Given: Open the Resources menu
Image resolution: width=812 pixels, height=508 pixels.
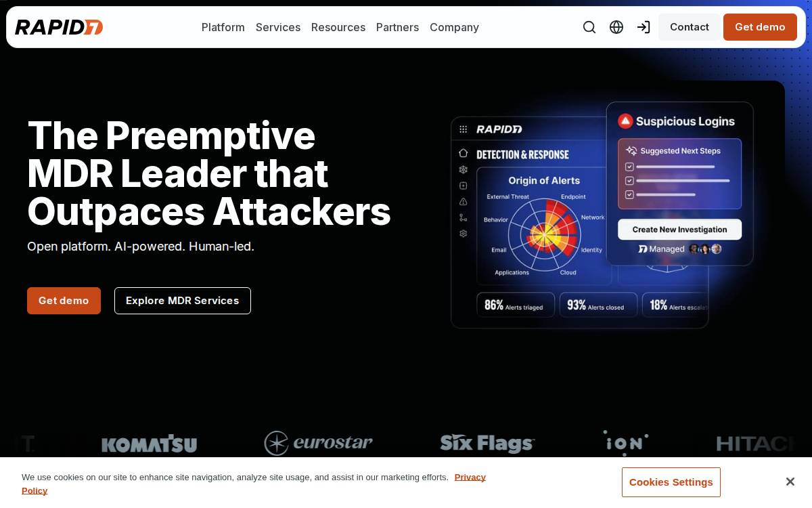Looking at the screenshot, I should click(338, 27).
